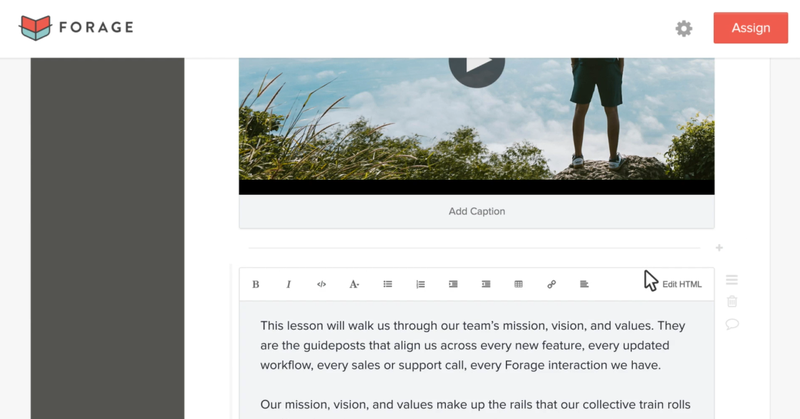Insert a table into the text

pos(518,284)
